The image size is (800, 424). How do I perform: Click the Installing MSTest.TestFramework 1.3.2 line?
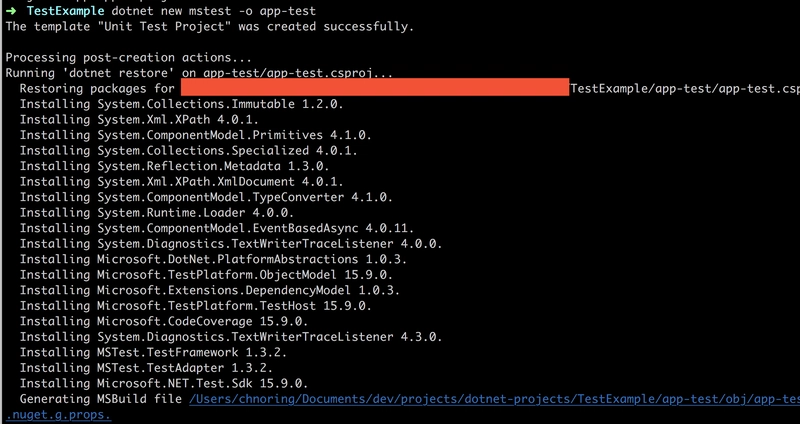coord(153,353)
